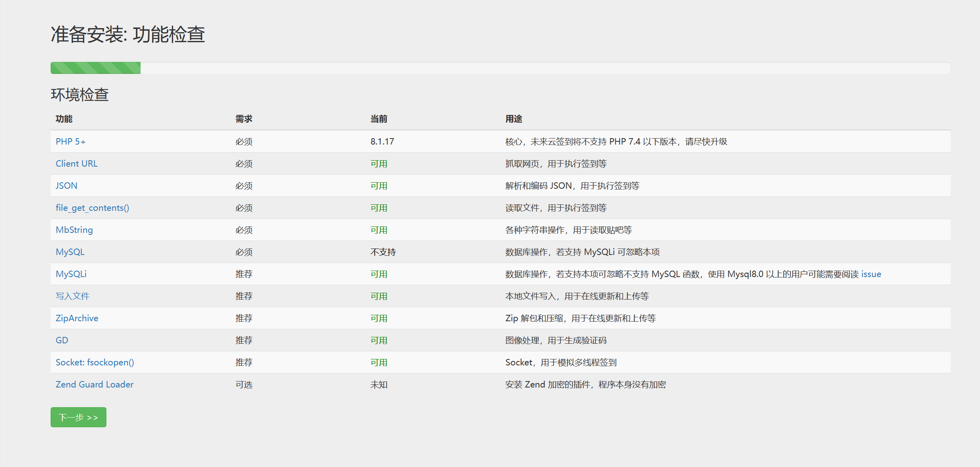Open the PHP 5+ link
Viewport: 980px width, 467px height.
(x=70, y=141)
